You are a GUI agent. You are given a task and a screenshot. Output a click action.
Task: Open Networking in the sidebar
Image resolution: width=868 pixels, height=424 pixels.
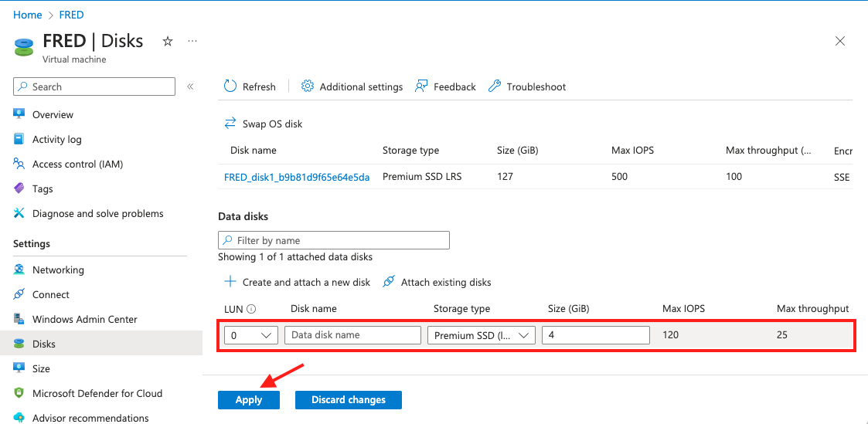pos(58,270)
